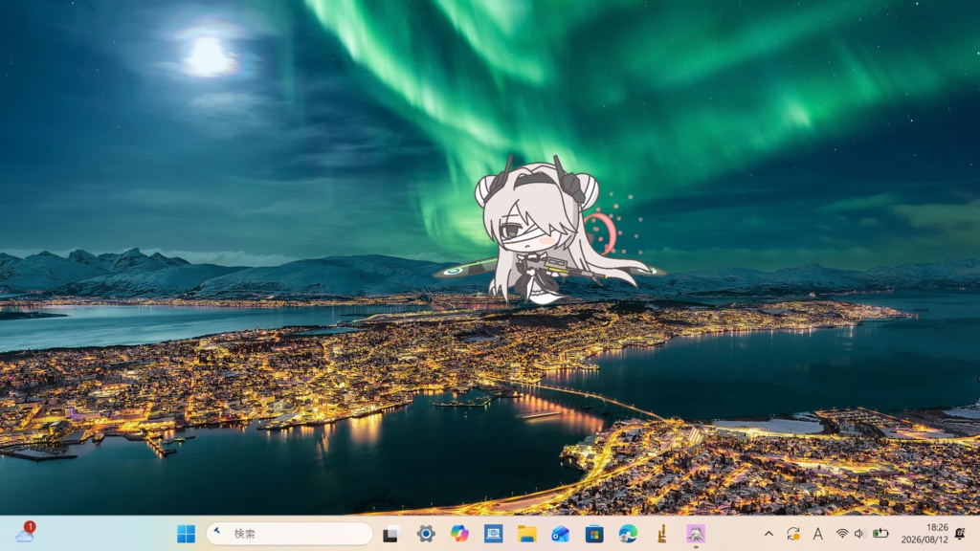
Task: Open Wi-Fi network quick settings
Action: [842, 534]
